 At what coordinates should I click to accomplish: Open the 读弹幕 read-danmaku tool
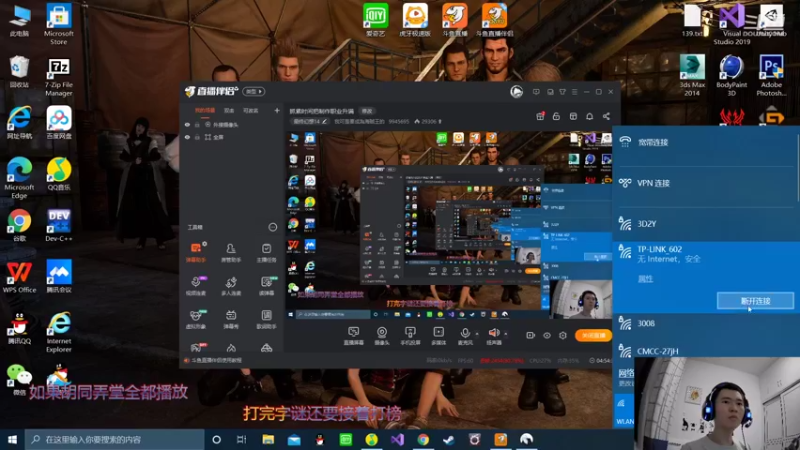tap(266, 285)
